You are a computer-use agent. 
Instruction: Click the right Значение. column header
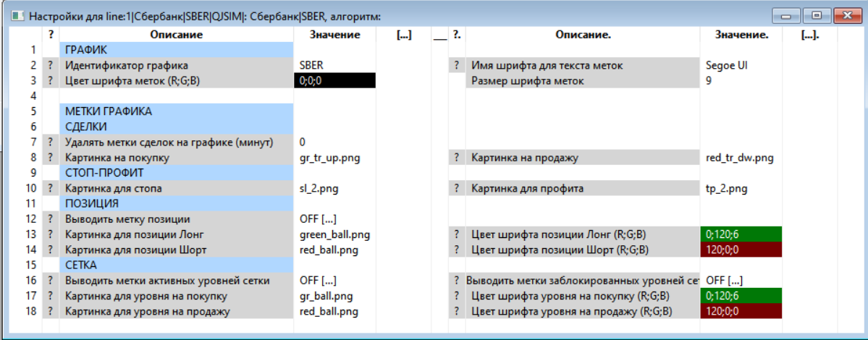[741, 35]
